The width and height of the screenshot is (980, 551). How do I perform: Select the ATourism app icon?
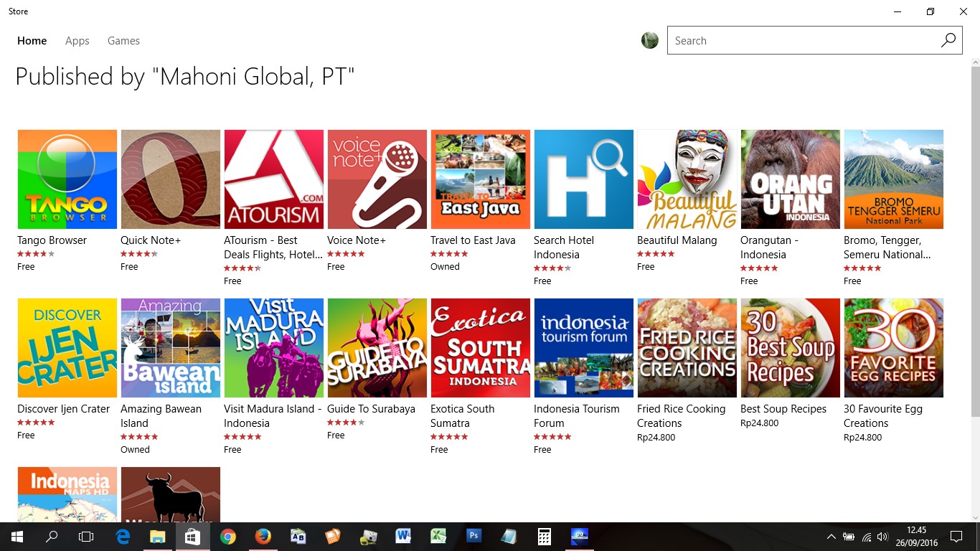tap(274, 179)
